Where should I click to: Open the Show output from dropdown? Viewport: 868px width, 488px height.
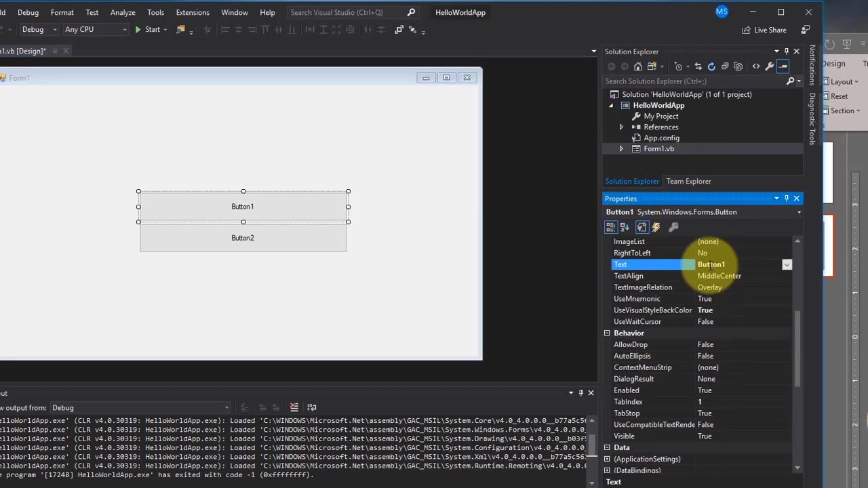tap(140, 407)
